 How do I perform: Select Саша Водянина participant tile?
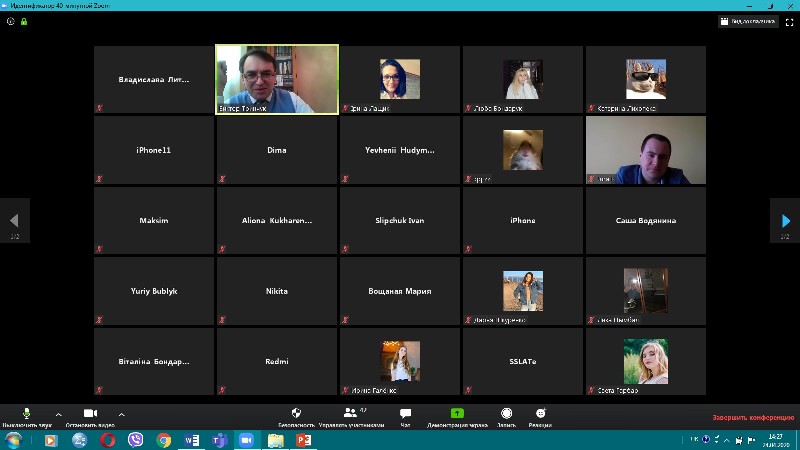click(646, 220)
